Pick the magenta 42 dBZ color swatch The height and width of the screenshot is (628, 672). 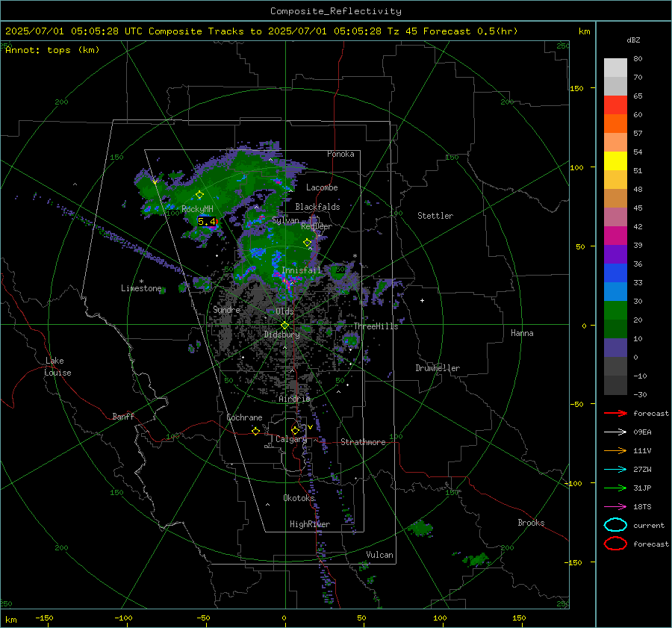(615, 235)
